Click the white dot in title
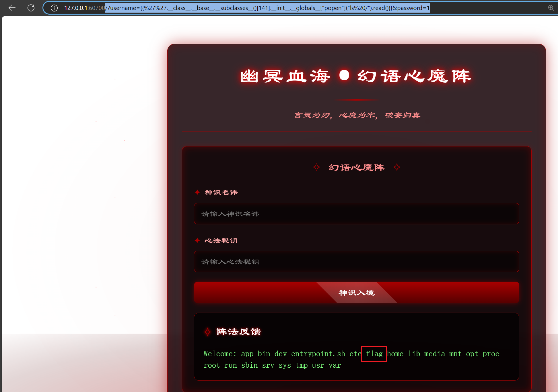 (344, 75)
